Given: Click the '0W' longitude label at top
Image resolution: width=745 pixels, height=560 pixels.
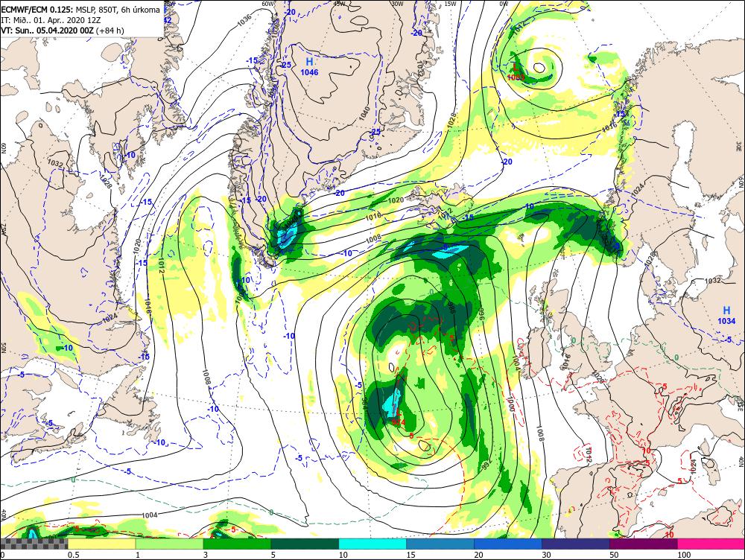Looking at the screenshot, I should [x=504, y=3].
